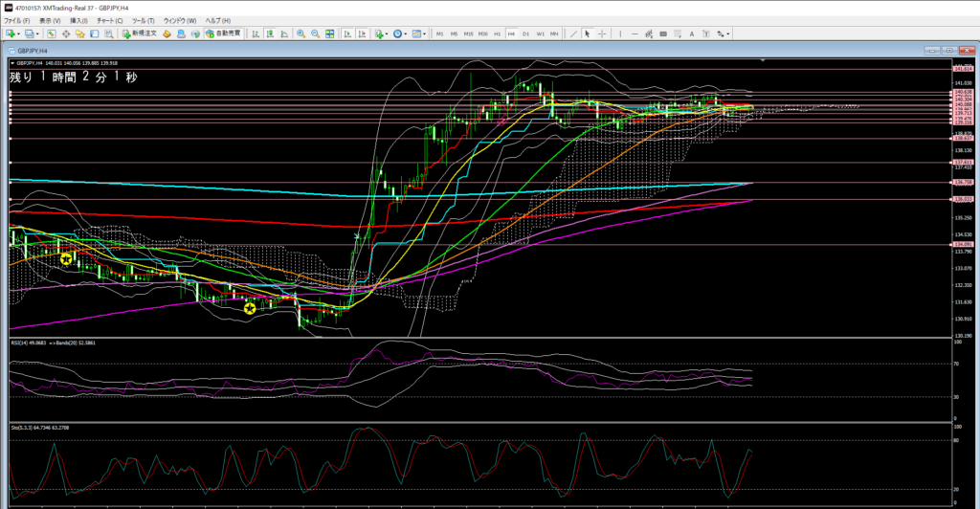Screen dimensions: 980x509
Task: Create a new chart with the toolbar icon
Action: click(10, 33)
